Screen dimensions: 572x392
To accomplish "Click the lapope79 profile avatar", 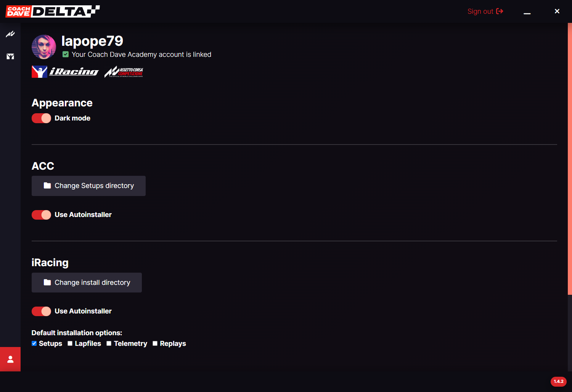I will [x=44, y=47].
